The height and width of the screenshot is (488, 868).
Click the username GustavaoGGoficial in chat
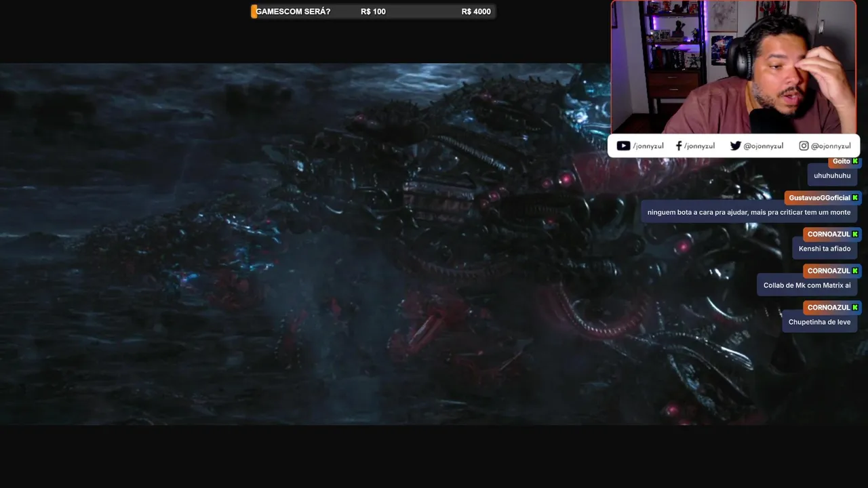pyautogui.click(x=819, y=198)
